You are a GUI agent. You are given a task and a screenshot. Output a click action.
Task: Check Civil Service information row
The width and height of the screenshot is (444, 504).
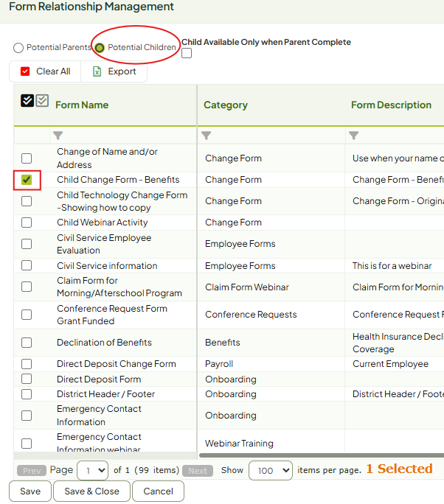point(27,265)
